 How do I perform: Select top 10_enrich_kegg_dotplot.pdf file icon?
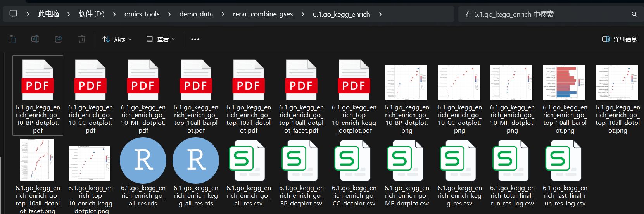point(354,80)
